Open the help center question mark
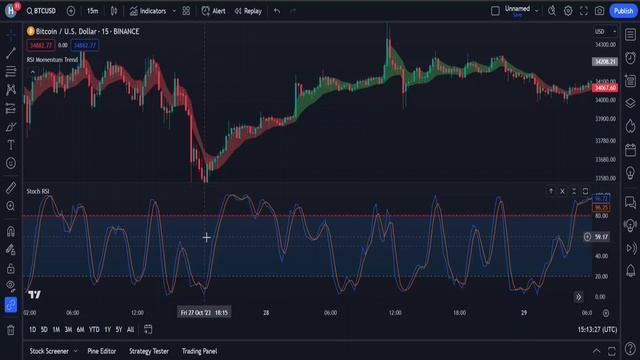Image resolution: width=640 pixels, height=360 pixels. [x=630, y=349]
